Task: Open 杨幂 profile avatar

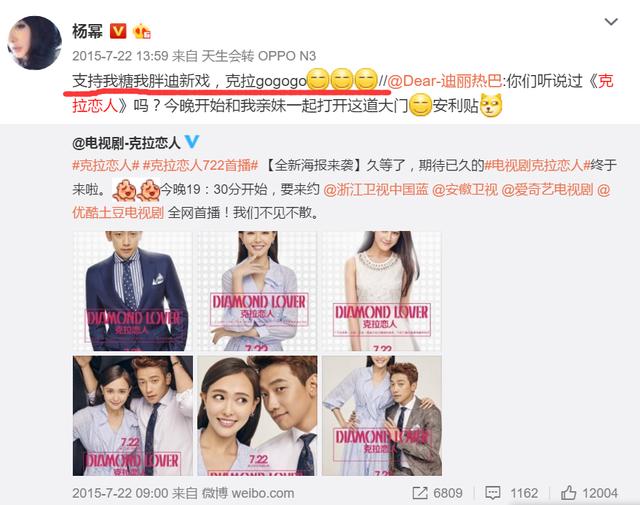Action: (35, 42)
